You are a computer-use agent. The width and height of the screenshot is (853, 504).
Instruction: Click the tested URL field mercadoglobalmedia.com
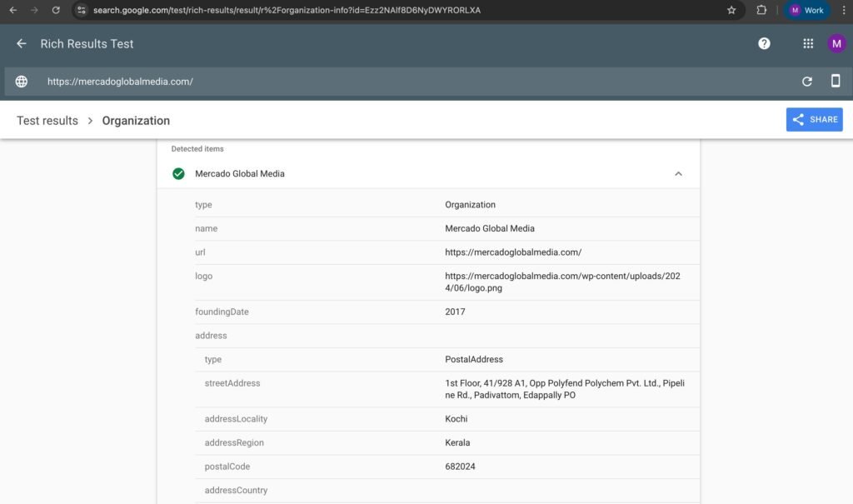point(120,82)
